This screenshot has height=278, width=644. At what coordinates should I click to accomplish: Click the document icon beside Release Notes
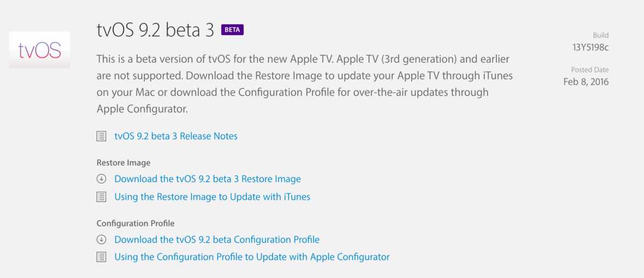pyautogui.click(x=101, y=136)
